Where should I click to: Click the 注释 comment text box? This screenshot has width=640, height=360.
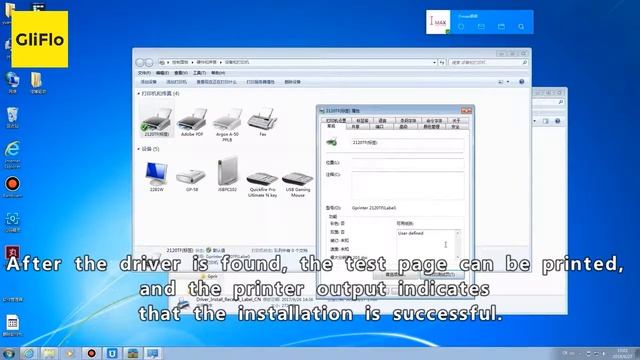point(407,186)
